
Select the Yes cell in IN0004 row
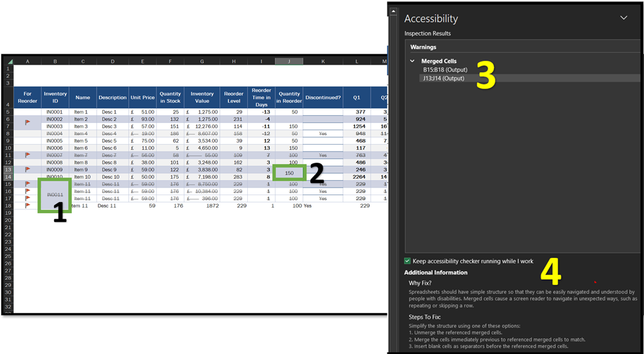point(323,133)
